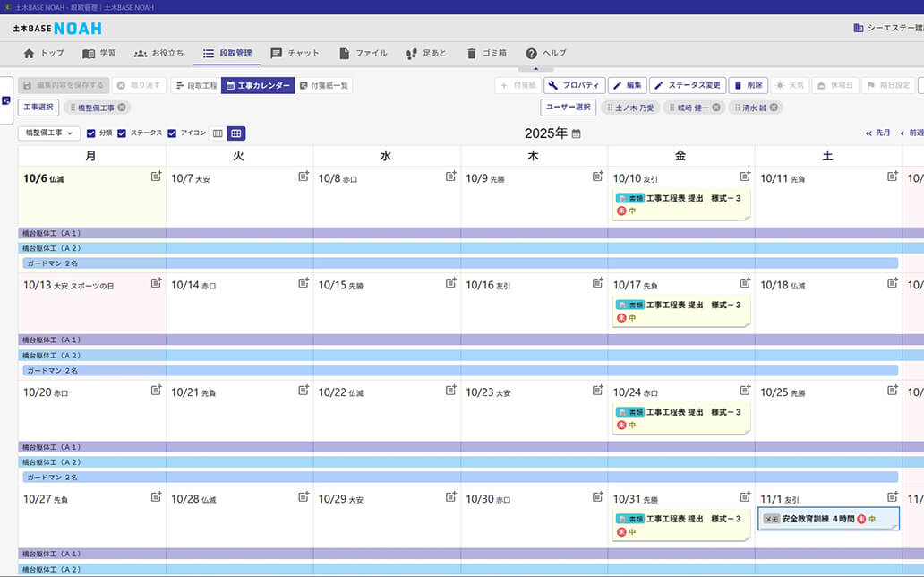Click the ステータス変更 button
This screenshot has height=577, width=924.
[687, 85]
